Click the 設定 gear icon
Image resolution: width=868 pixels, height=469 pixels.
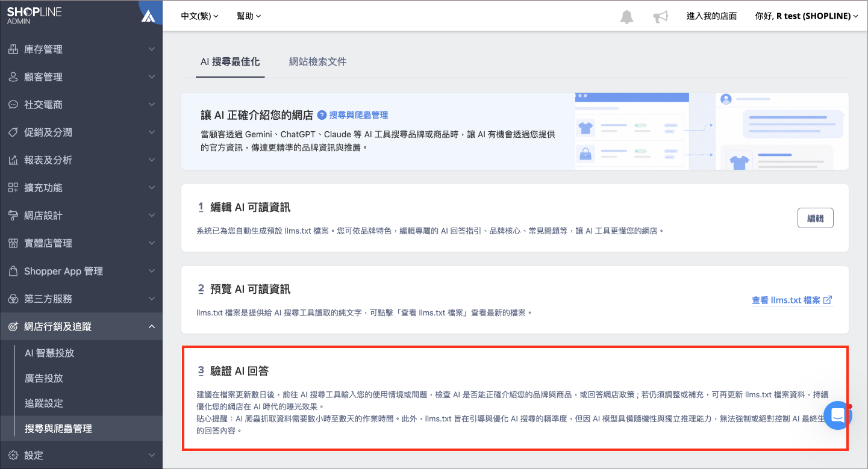(x=13, y=455)
